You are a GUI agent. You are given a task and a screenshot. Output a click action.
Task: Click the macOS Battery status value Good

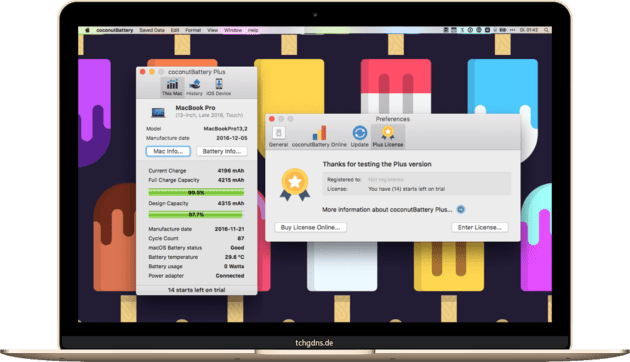click(x=237, y=248)
